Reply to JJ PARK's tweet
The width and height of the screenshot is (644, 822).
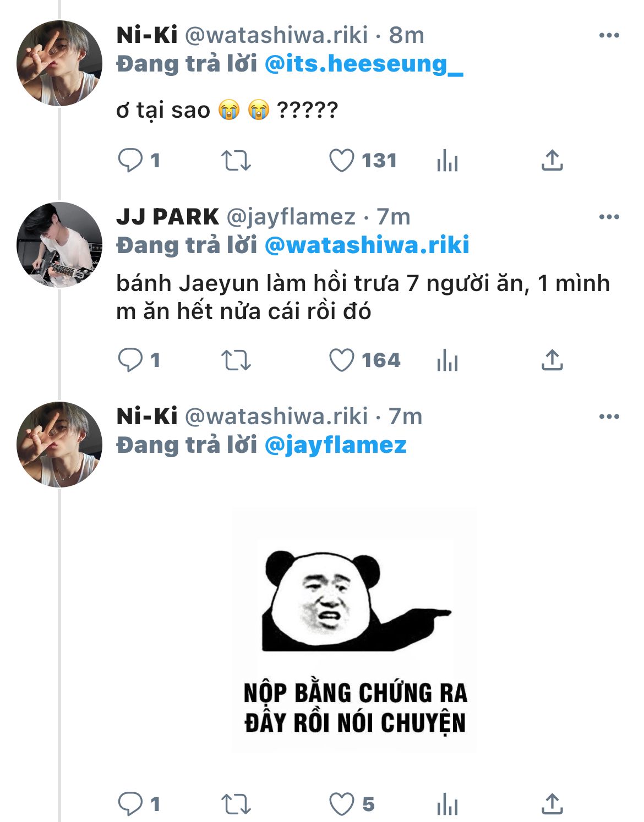point(130,360)
